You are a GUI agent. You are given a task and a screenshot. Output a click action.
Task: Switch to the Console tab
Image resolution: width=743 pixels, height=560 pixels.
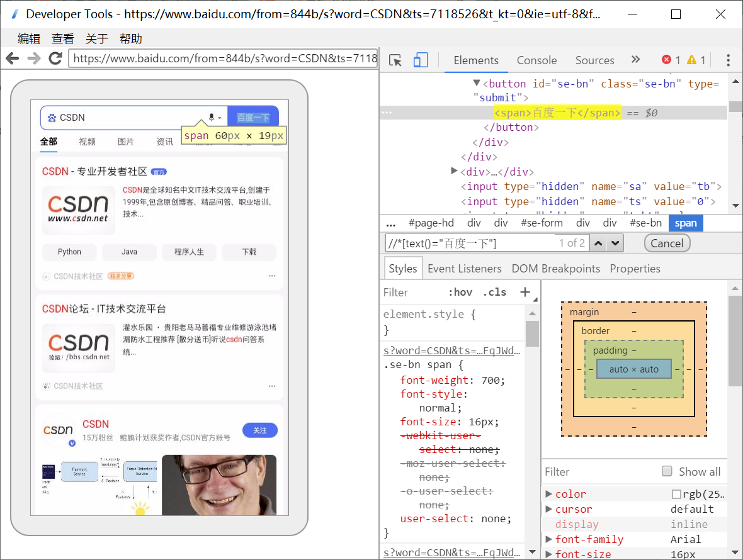click(536, 60)
